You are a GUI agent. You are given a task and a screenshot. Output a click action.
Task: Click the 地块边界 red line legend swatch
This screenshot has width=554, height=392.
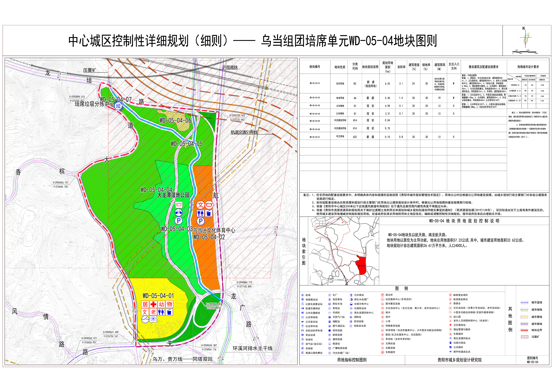525,330
